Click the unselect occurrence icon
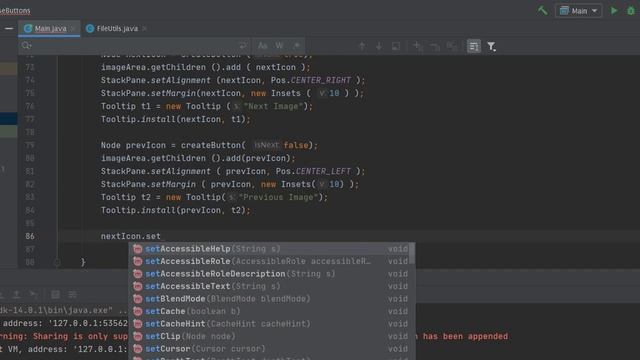640x360 pixels. (x=435, y=46)
